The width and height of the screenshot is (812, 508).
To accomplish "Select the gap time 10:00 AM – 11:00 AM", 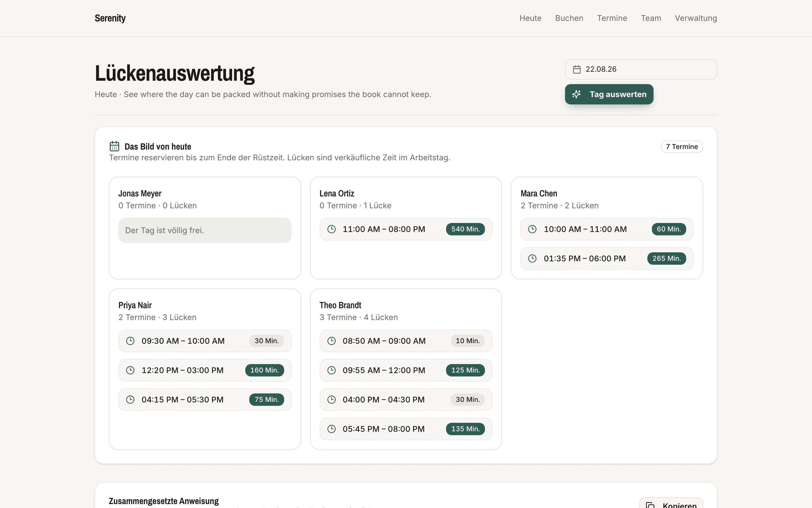I will [x=585, y=229].
